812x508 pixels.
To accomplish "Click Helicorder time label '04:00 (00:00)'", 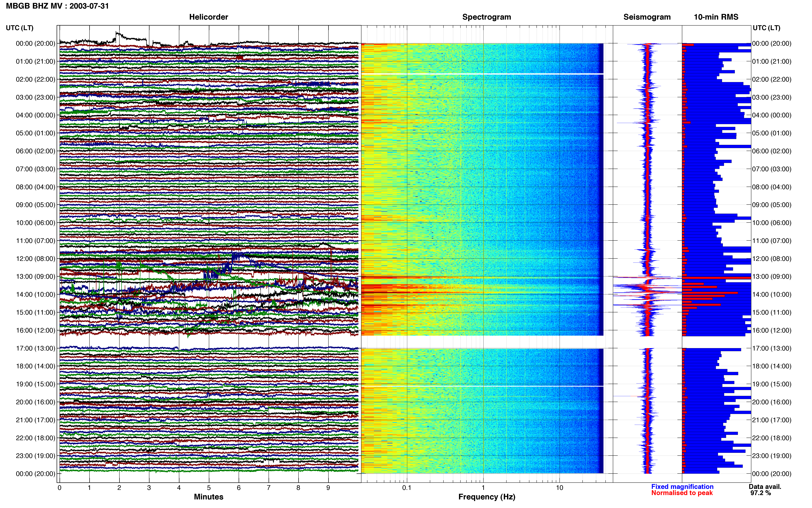I will pos(36,115).
